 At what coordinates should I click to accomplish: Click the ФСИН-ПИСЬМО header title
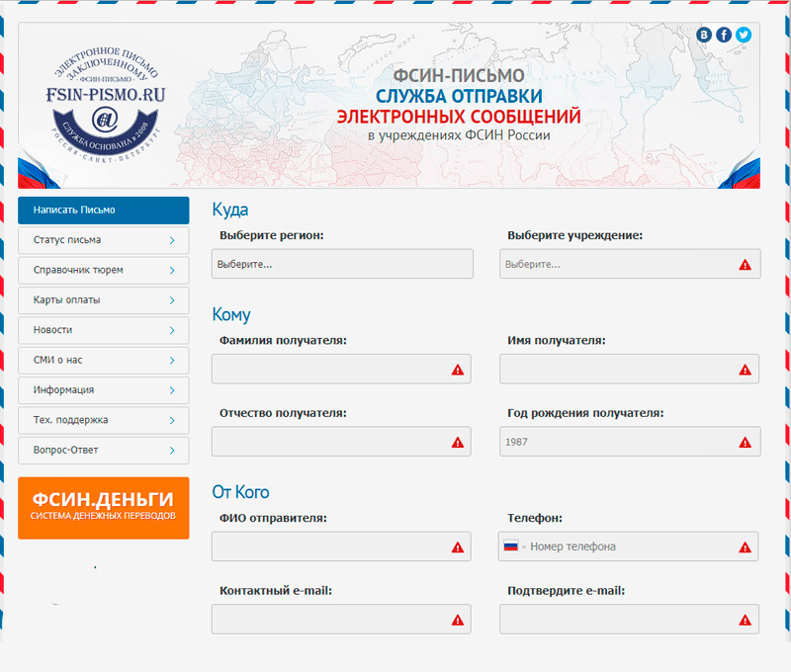(459, 76)
